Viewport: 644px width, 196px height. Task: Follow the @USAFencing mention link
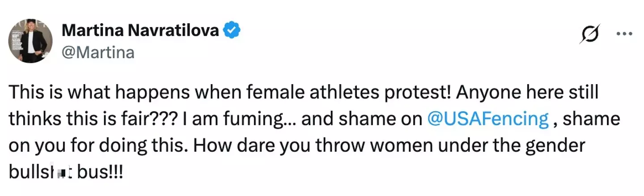(488, 120)
